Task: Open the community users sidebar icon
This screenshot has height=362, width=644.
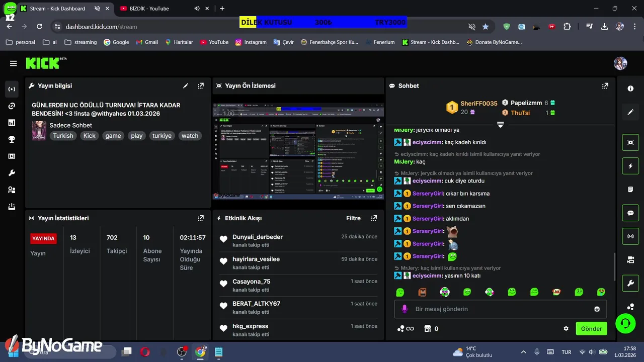Action: pyautogui.click(x=12, y=190)
